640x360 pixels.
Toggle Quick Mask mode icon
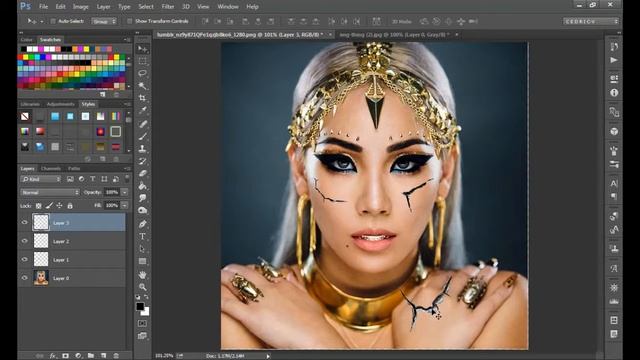(142, 323)
